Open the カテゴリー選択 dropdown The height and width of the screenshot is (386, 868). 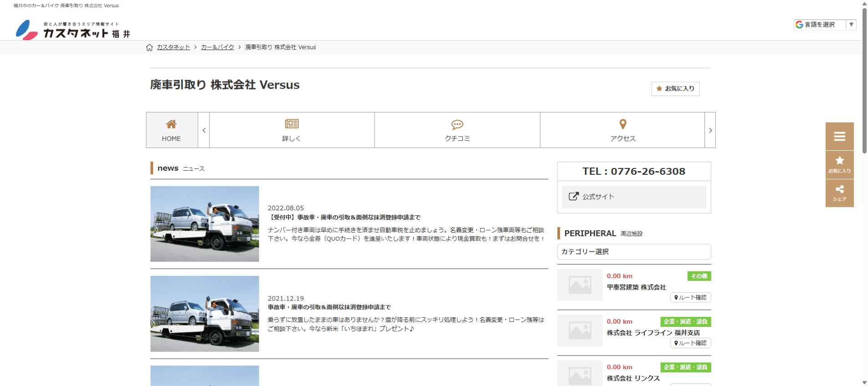[634, 252]
